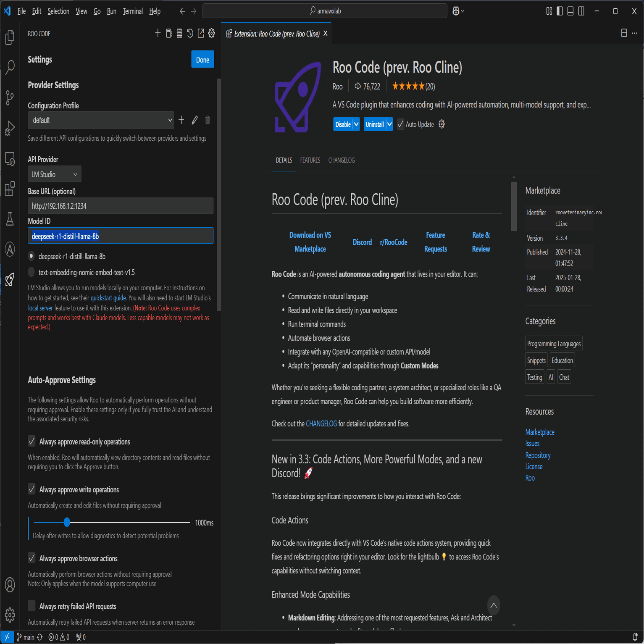
Task: Click the extension details scrollbar thumb
Action: point(514,206)
